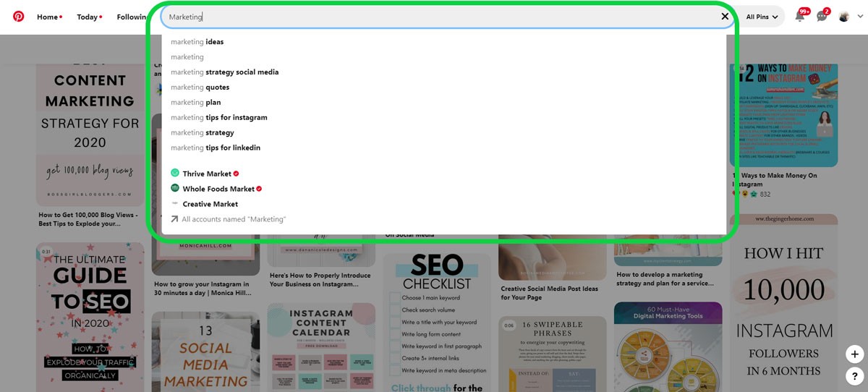Select suggestion 'marketing ideas'
Image resolution: width=868 pixels, height=392 pixels.
[x=197, y=42]
